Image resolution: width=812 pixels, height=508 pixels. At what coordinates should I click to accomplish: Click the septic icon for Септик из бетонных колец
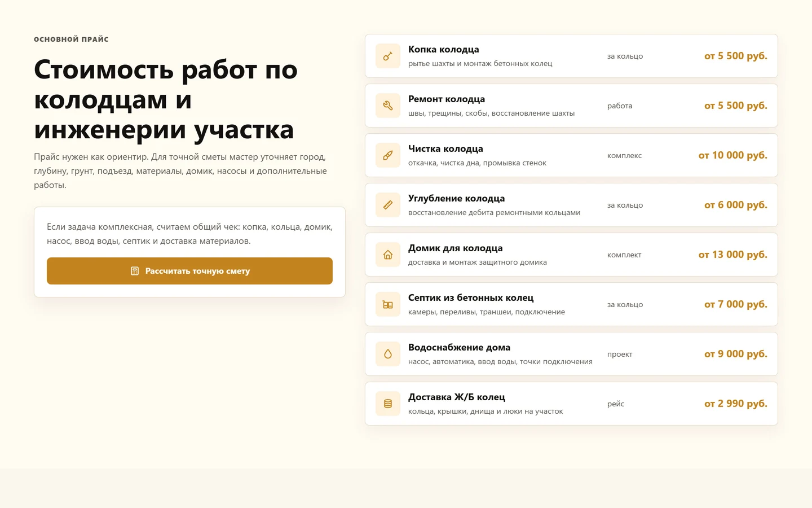click(x=388, y=304)
